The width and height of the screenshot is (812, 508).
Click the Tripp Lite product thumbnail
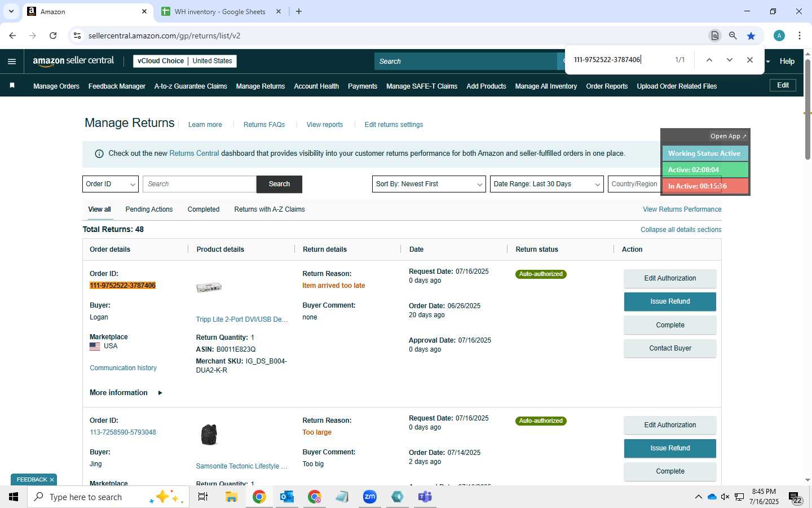click(x=209, y=287)
